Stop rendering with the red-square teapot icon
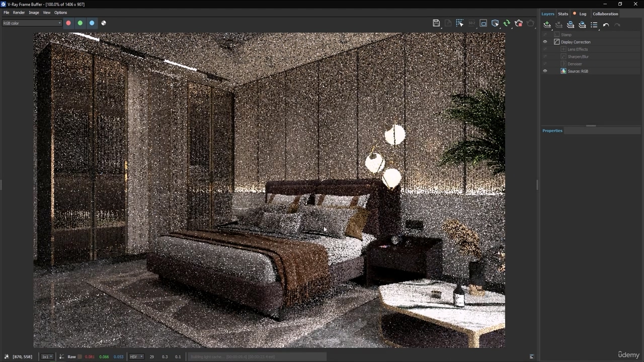 point(519,23)
